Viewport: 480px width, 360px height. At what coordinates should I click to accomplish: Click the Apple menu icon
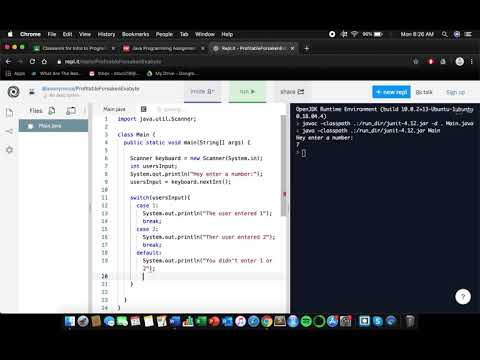pos(10,34)
